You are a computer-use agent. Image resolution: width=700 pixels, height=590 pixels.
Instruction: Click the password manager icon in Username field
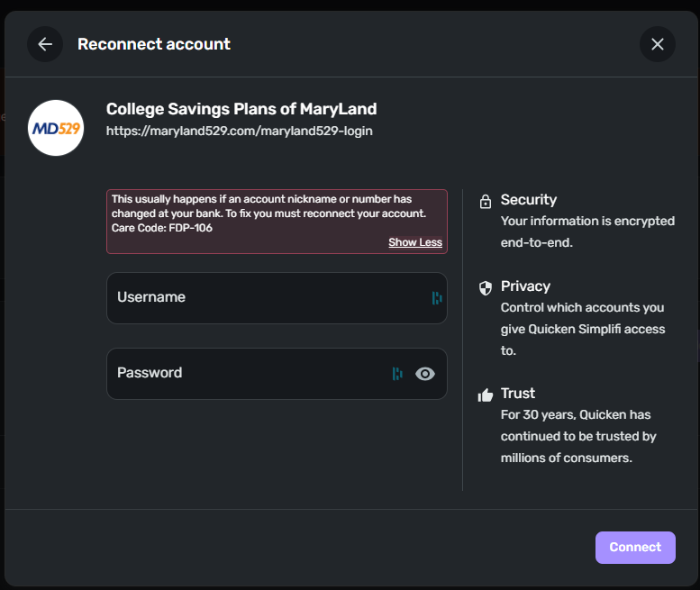coord(437,298)
